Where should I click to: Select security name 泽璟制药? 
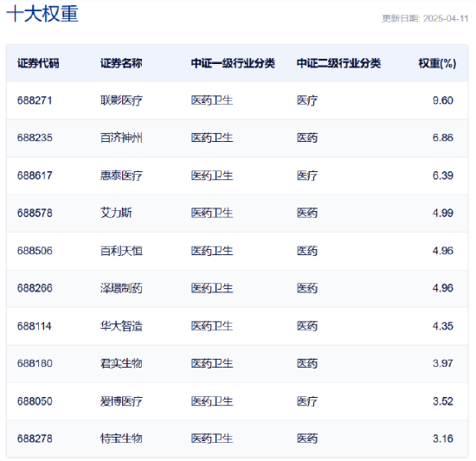pos(121,288)
